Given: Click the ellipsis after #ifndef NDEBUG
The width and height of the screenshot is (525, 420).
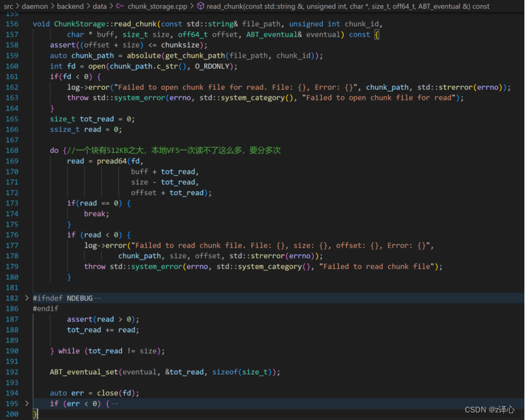Looking at the screenshot, I should pyautogui.click(x=97, y=298).
